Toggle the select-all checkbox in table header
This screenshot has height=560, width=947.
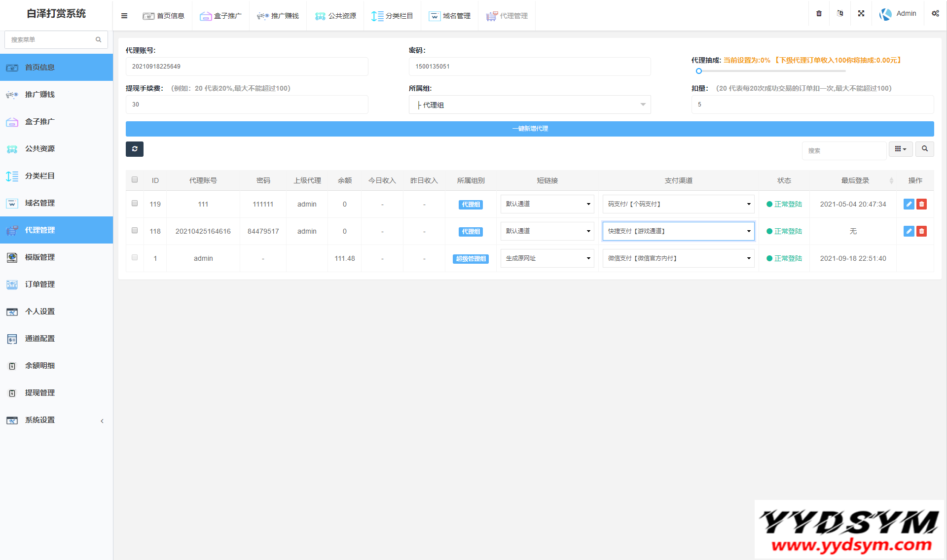[135, 179]
